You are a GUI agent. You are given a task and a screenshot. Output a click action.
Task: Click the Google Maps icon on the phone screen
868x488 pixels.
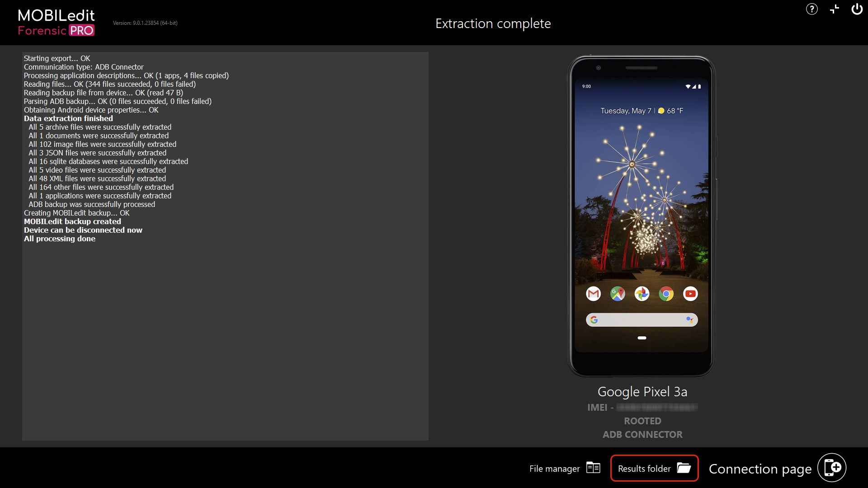point(618,294)
